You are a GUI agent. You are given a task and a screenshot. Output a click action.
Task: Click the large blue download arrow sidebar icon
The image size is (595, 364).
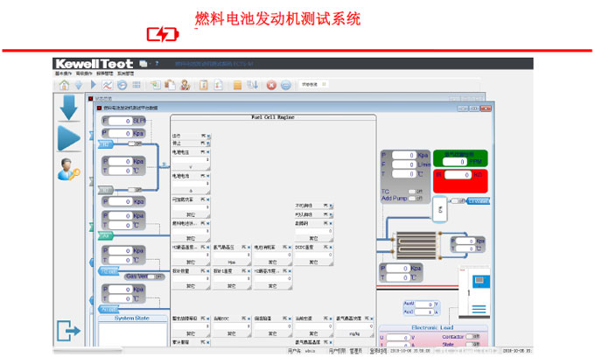pyautogui.click(x=69, y=108)
